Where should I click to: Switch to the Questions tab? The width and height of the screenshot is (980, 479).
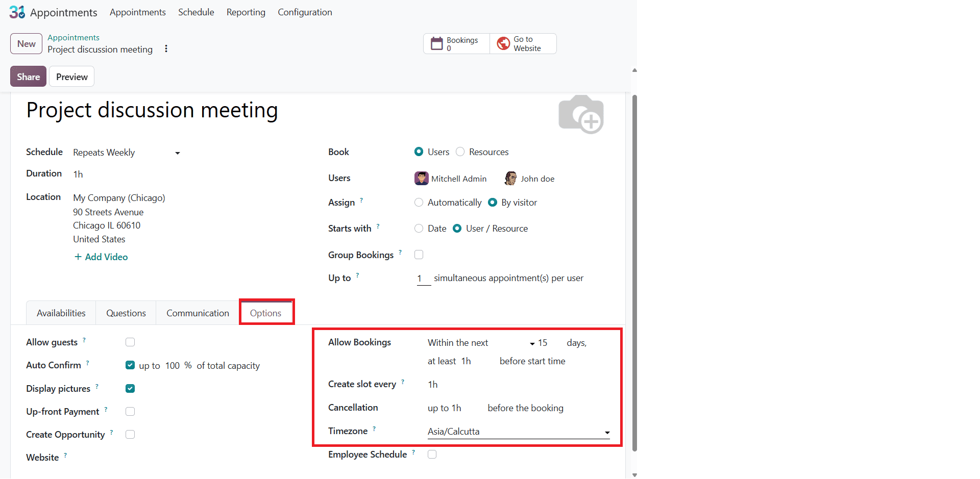pos(126,313)
